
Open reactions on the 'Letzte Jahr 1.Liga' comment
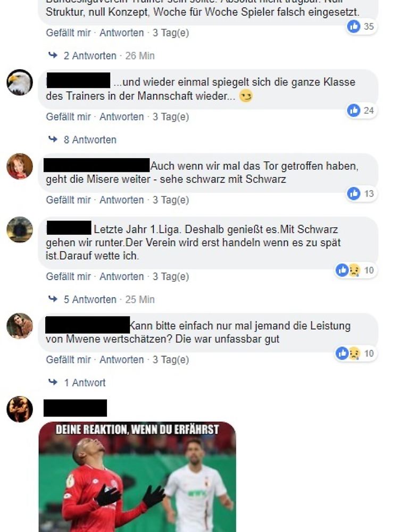coord(355,270)
